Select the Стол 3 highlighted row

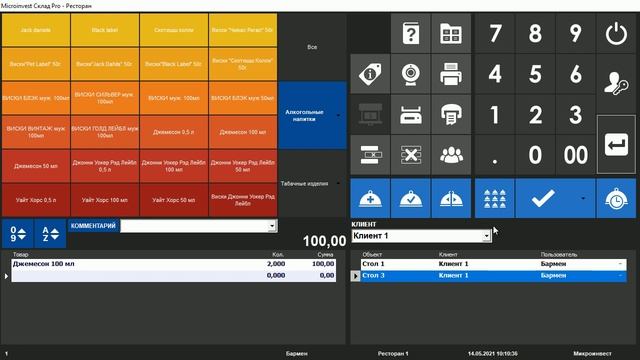tap(493, 276)
